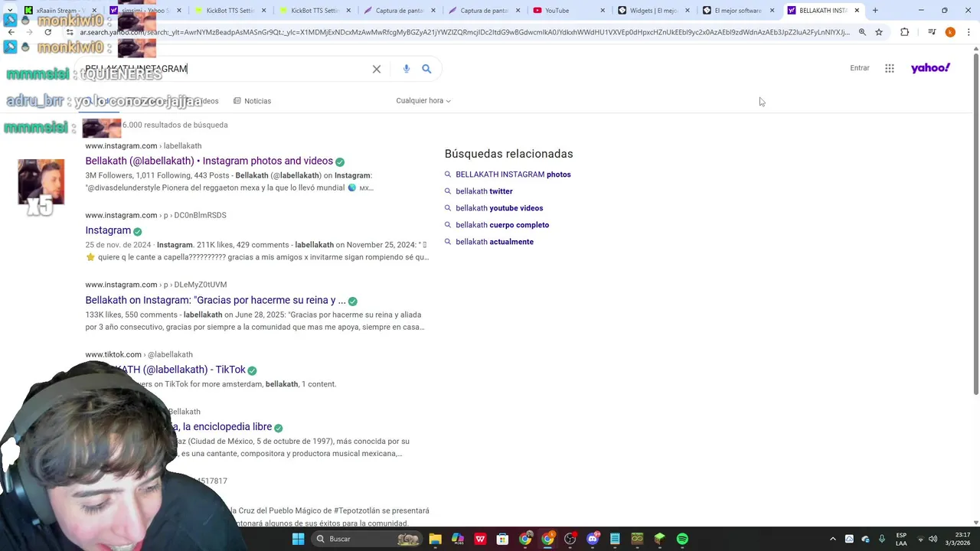Click Entrar to sign in
The height and width of the screenshot is (551, 980).
tap(860, 68)
